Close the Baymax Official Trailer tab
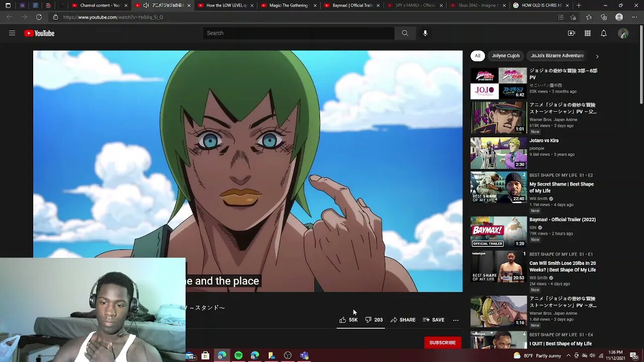This screenshot has height=362, width=644. [378, 6]
